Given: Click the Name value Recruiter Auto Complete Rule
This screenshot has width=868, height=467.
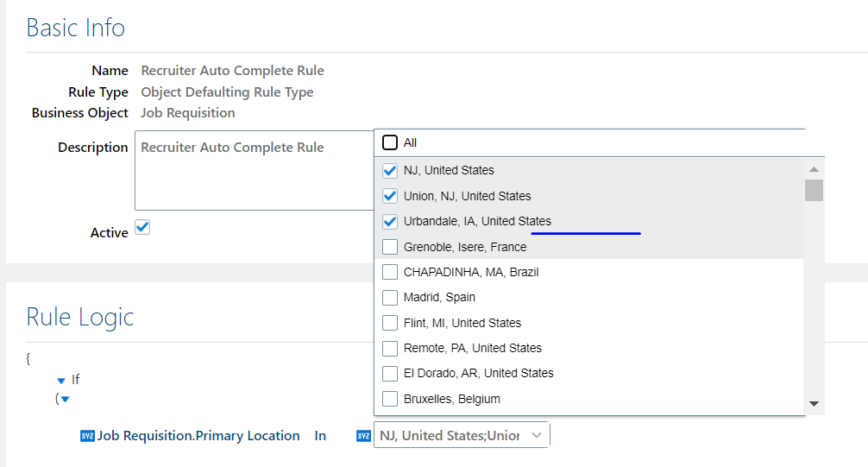Looking at the screenshot, I should click(232, 71).
